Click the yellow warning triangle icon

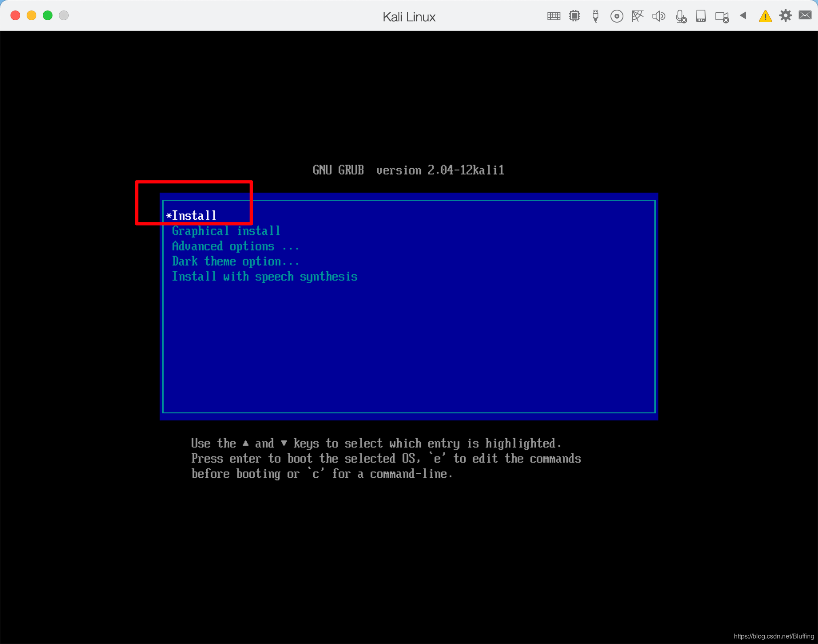point(765,17)
